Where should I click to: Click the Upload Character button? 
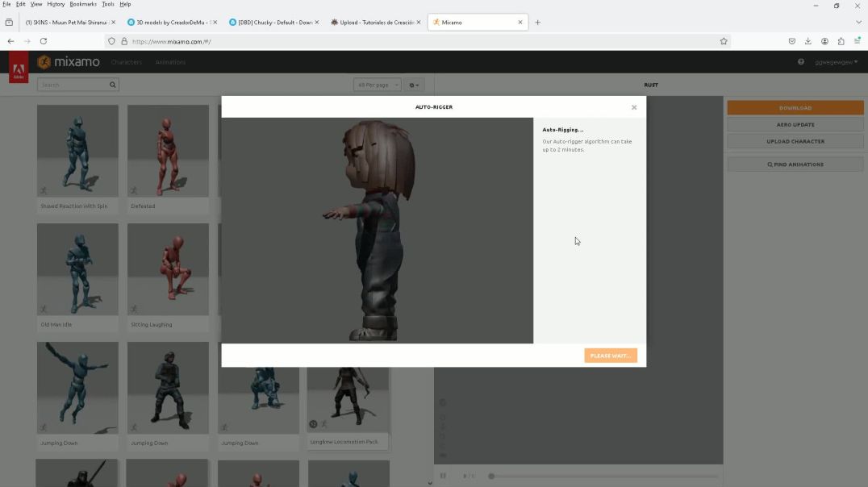click(x=795, y=141)
